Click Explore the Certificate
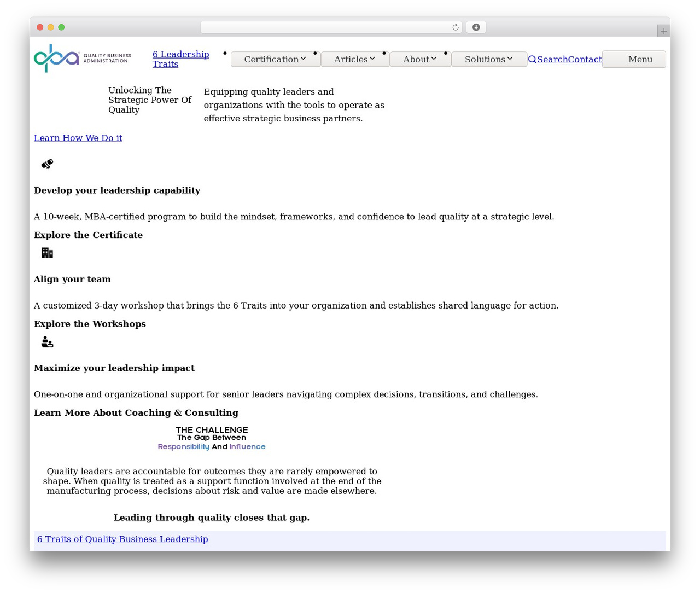700x593 pixels. point(88,235)
